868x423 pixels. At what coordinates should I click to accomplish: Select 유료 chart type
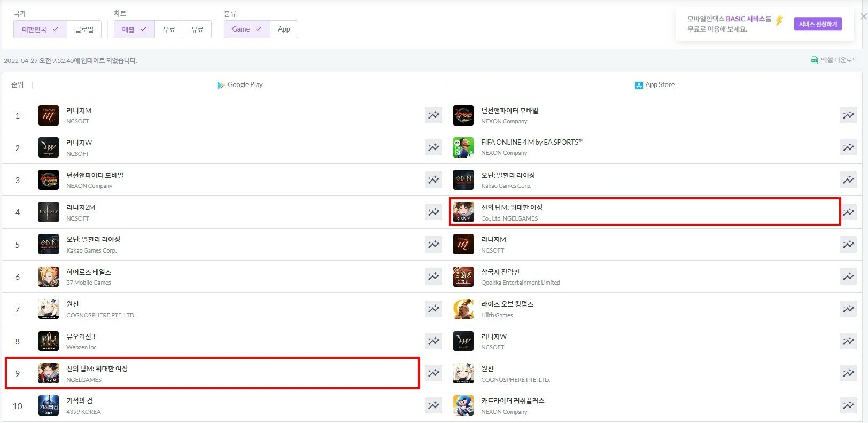click(198, 29)
